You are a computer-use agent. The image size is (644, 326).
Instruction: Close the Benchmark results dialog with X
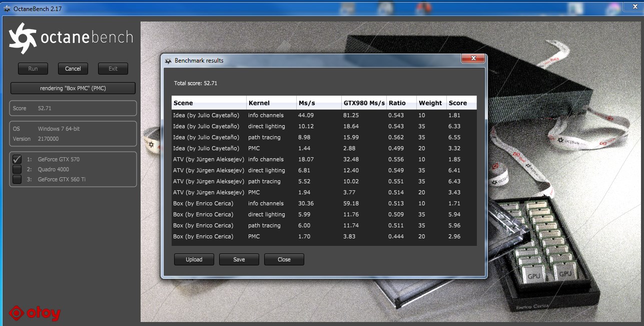(x=472, y=59)
